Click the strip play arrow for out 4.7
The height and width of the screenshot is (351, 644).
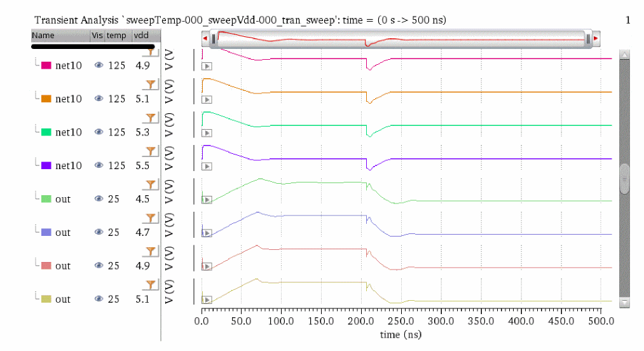click(207, 233)
